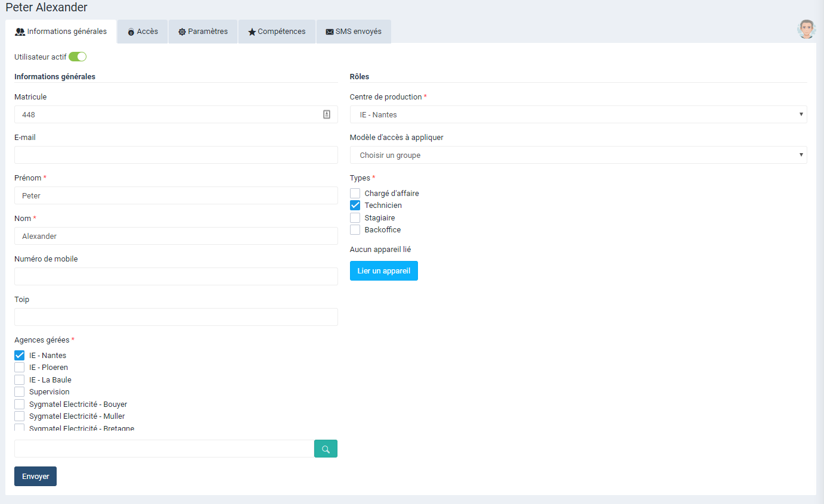The height and width of the screenshot is (504, 824).
Task: Toggle the Utilisateur actif switch
Action: pyautogui.click(x=78, y=57)
